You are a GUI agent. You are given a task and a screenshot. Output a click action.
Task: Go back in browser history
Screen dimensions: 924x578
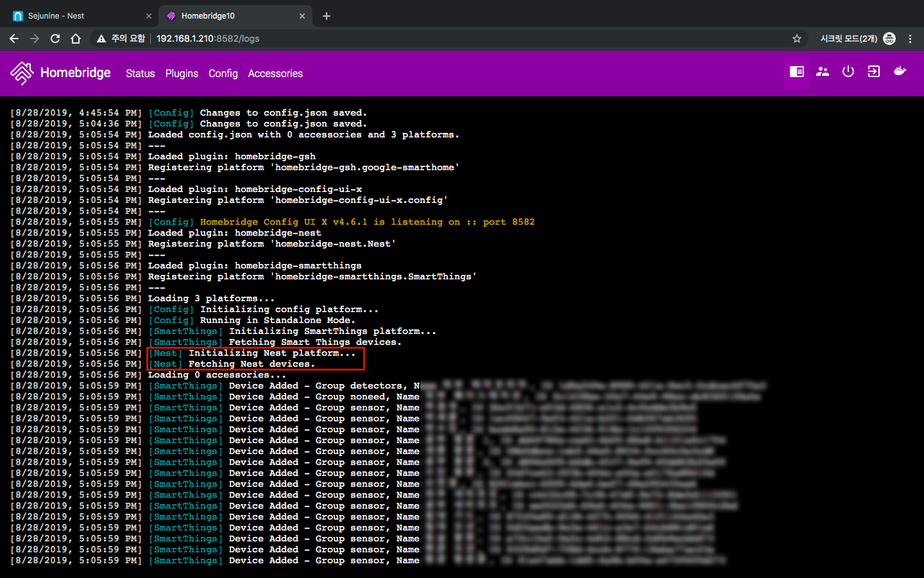[14, 39]
